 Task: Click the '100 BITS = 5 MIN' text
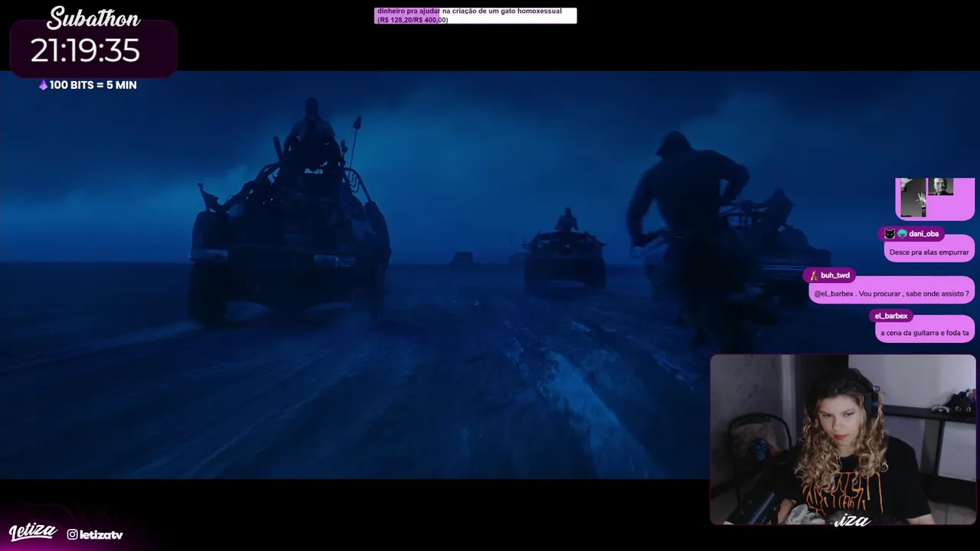coord(93,85)
